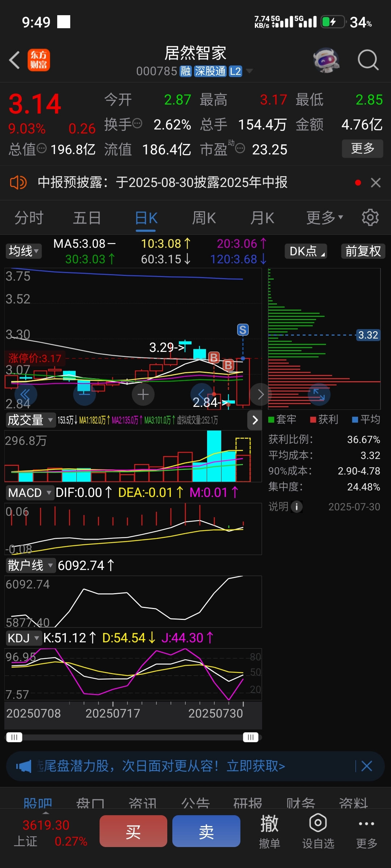
Task: Open the 研报 bottom tab
Action: point(248,803)
